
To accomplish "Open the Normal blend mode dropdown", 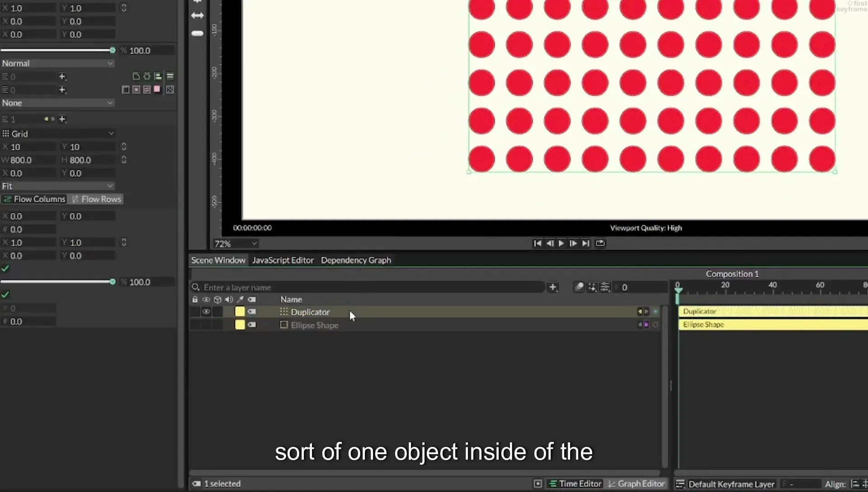I will click(x=57, y=63).
